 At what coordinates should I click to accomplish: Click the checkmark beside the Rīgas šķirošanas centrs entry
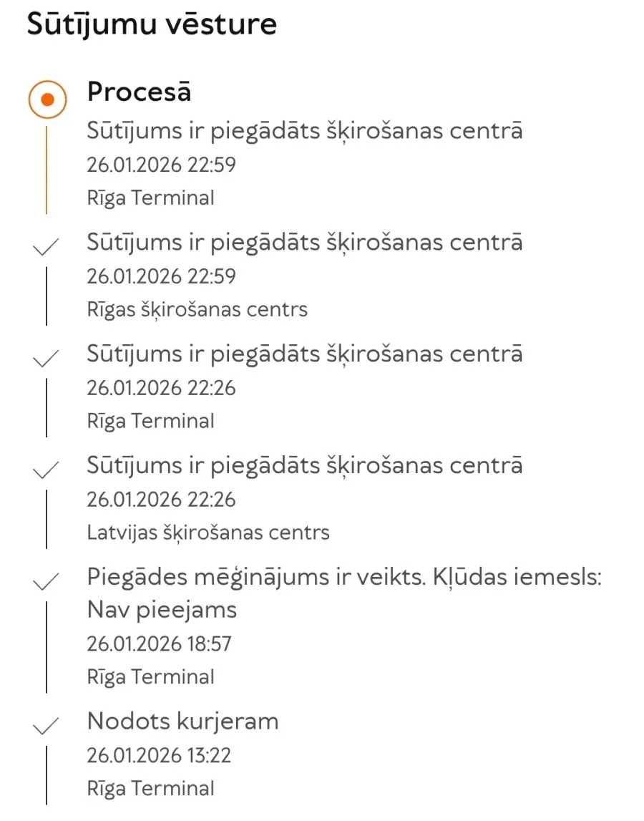coord(47,247)
